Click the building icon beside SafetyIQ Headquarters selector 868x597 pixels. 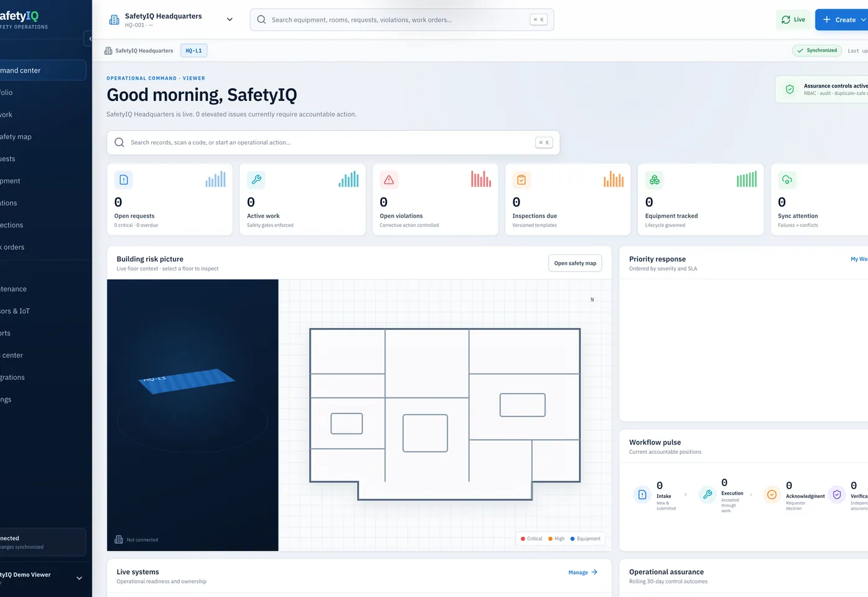[x=114, y=20]
